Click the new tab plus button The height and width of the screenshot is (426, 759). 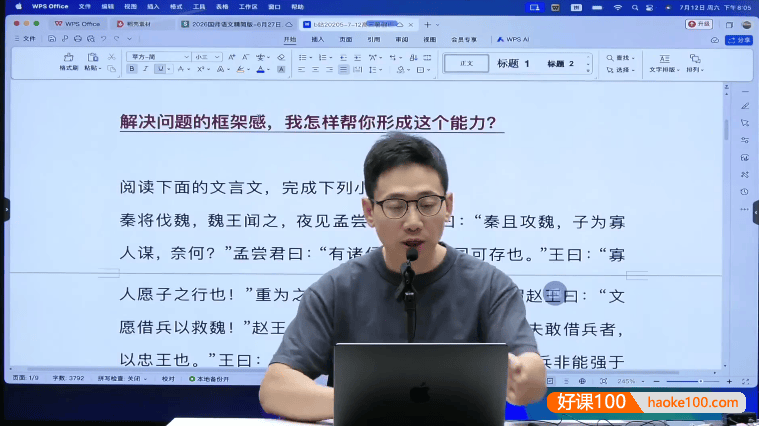click(x=427, y=25)
